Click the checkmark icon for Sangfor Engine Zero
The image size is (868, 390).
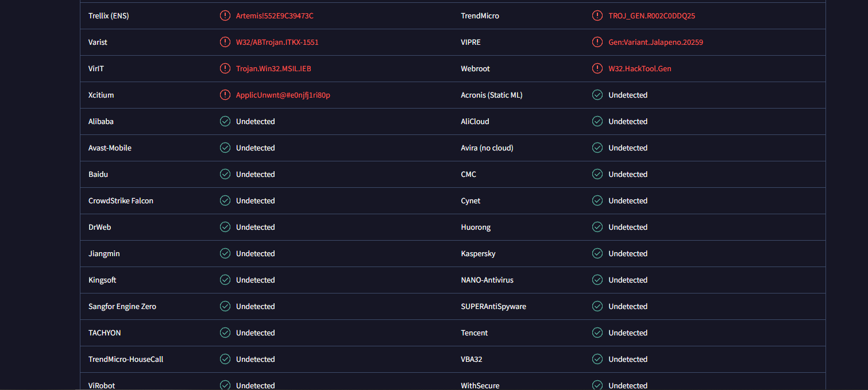tap(225, 306)
